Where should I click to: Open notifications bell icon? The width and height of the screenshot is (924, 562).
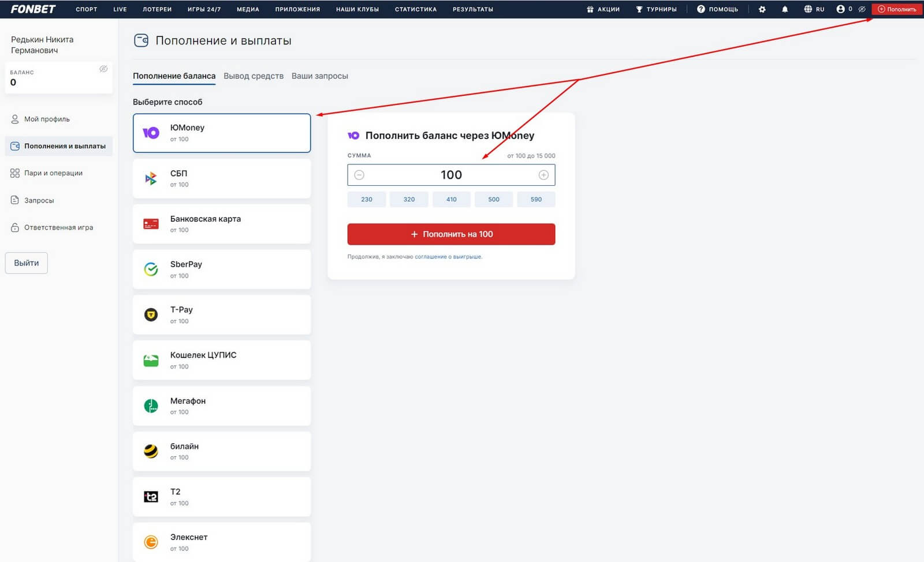pos(784,9)
